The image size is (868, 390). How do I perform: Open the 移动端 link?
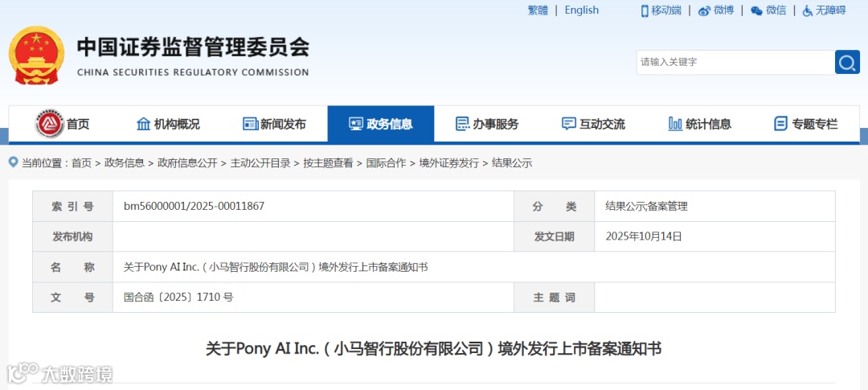[x=666, y=10]
